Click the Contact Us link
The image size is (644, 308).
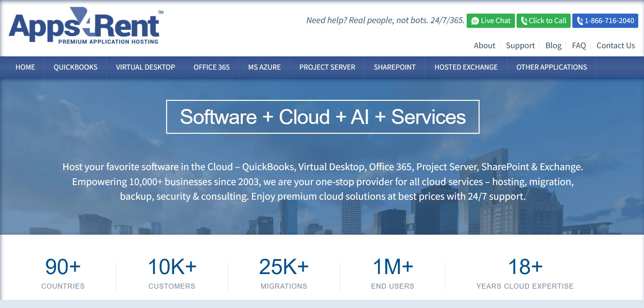tap(615, 46)
